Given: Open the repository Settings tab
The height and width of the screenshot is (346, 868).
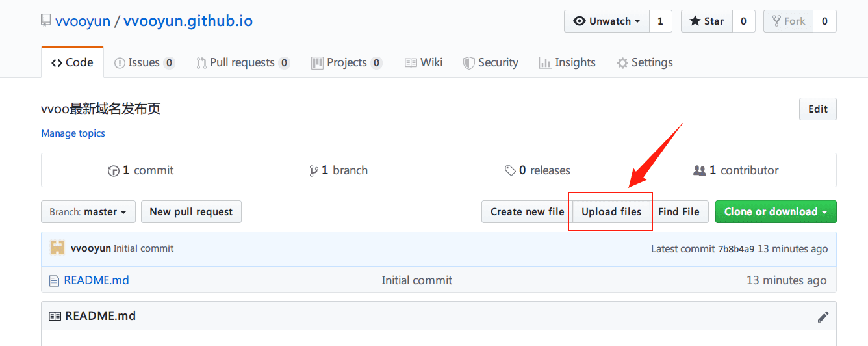Looking at the screenshot, I should (645, 62).
